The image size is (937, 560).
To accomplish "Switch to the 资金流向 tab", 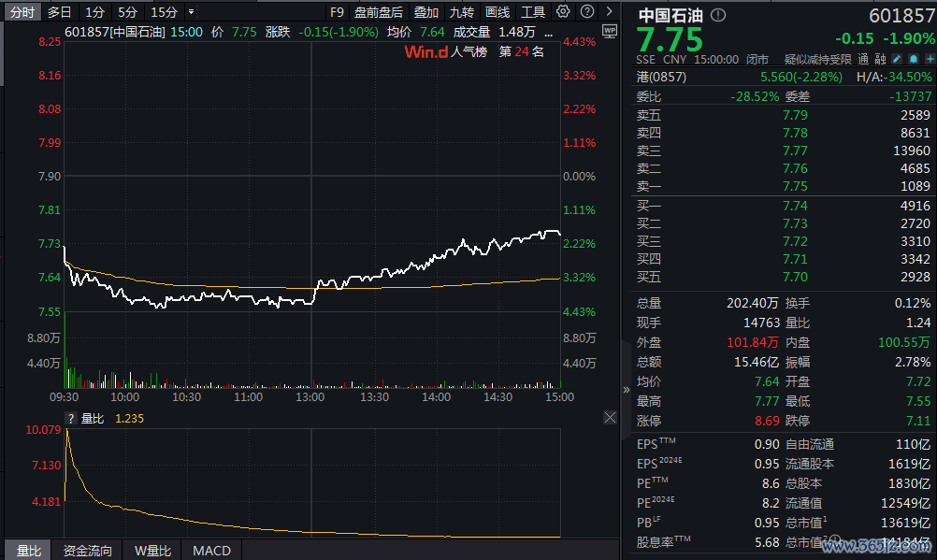I will pos(87,551).
